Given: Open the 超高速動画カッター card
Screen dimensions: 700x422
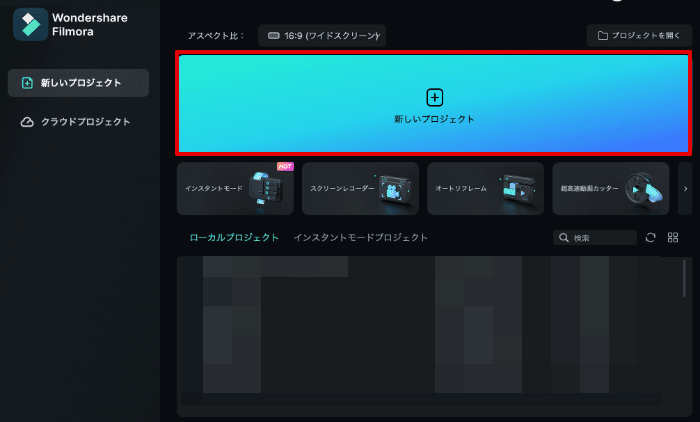Looking at the screenshot, I should tap(611, 188).
